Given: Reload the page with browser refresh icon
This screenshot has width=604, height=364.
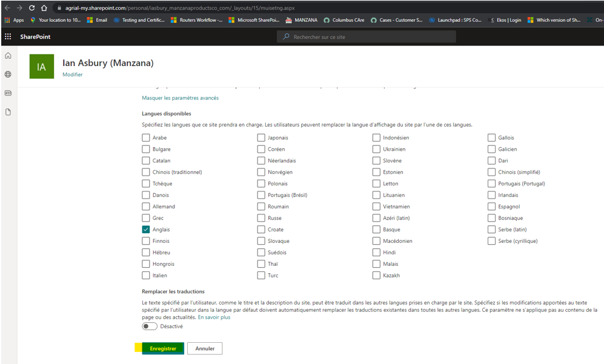Looking at the screenshot, I should click(32, 8).
